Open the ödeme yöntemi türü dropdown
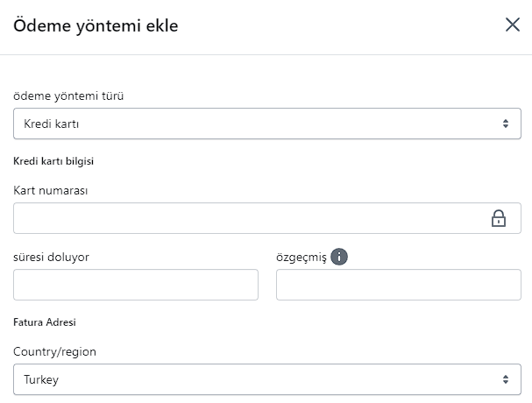Image resolution: width=532 pixels, height=403 pixels. pyautogui.click(x=267, y=124)
